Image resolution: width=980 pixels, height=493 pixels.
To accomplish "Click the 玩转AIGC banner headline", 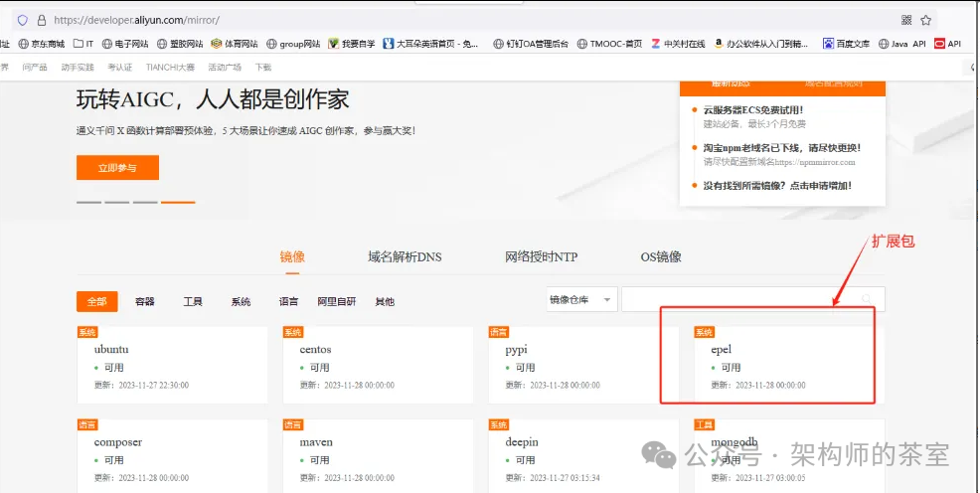I will (213, 99).
